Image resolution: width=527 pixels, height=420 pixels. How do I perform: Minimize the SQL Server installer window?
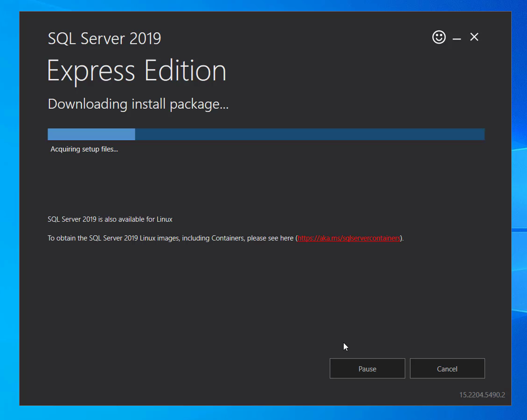pyautogui.click(x=457, y=38)
